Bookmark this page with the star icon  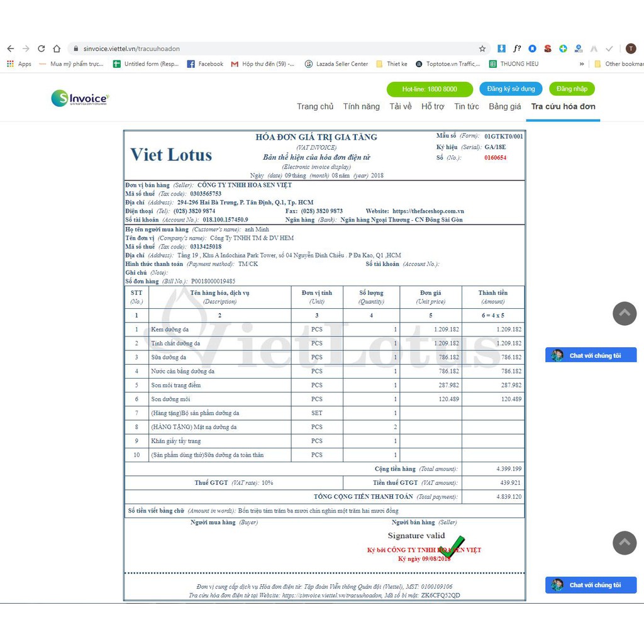[x=482, y=48]
